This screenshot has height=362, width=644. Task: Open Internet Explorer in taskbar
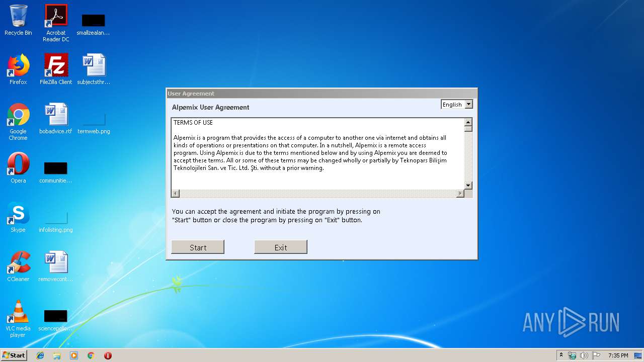tap(40, 355)
